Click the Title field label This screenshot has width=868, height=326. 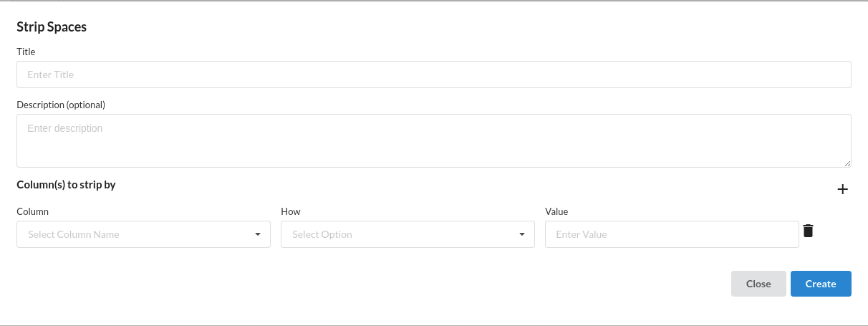click(x=26, y=52)
